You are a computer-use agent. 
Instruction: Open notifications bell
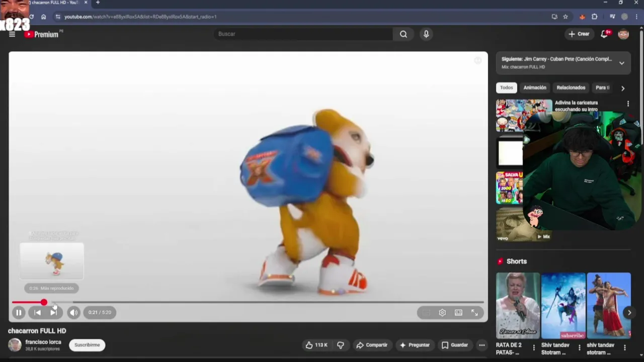pyautogui.click(x=605, y=34)
